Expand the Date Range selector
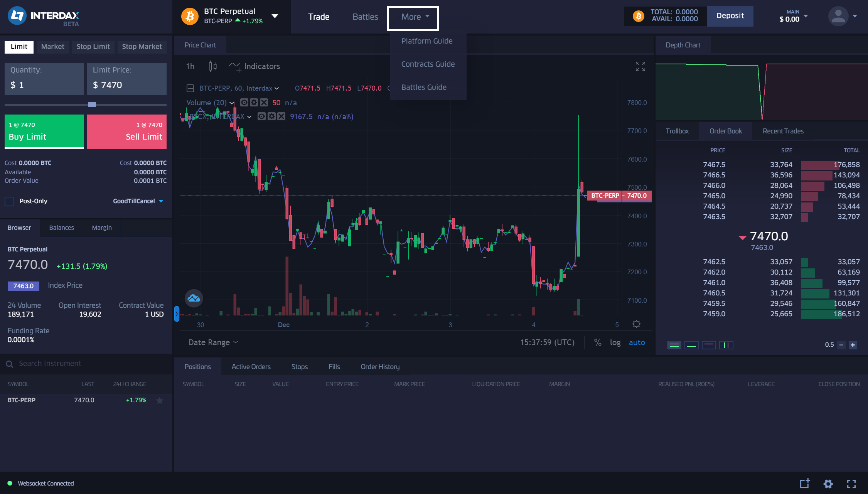Viewport: 868px width, 494px height. point(213,342)
